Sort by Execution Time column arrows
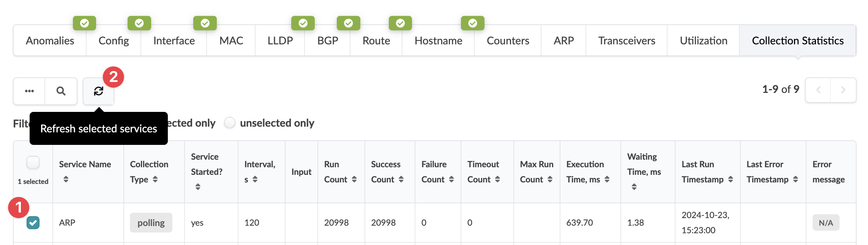 click(x=607, y=179)
